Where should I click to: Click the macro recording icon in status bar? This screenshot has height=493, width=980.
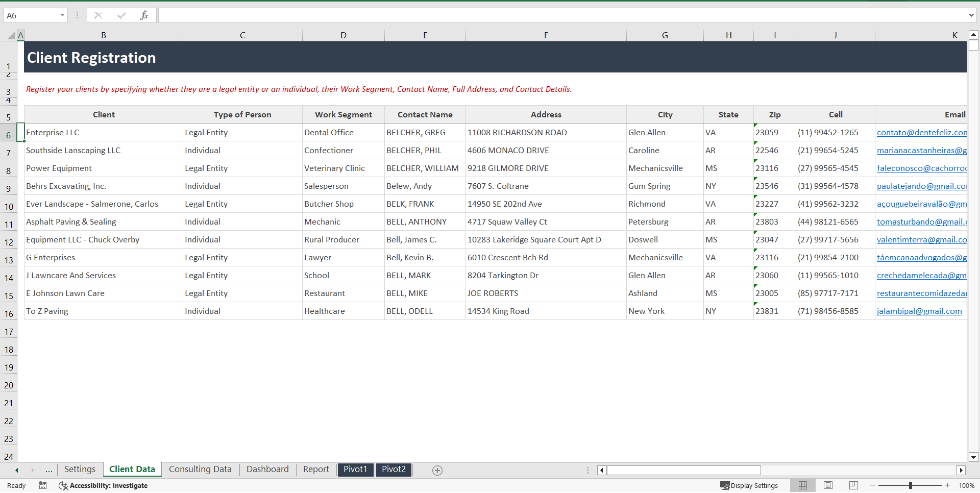point(43,485)
